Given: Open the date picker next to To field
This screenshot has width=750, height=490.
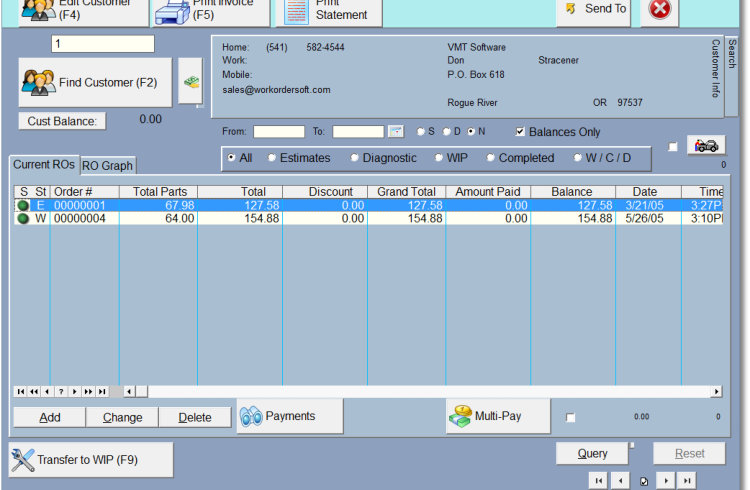Looking at the screenshot, I should pos(395,131).
